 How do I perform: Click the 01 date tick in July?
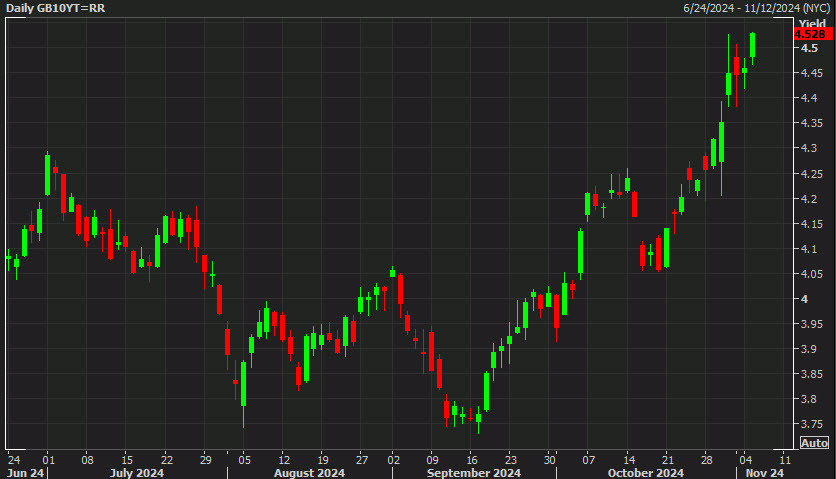49,460
